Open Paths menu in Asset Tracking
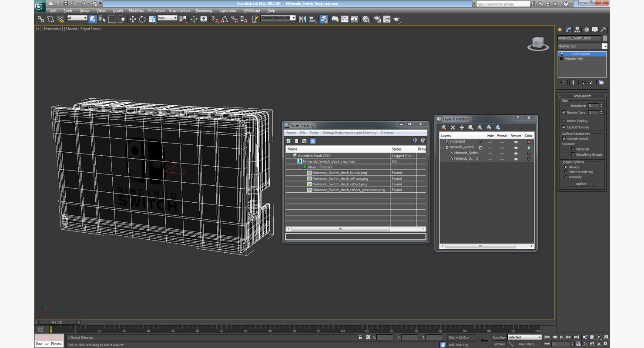The height and width of the screenshot is (348, 644). (314, 133)
